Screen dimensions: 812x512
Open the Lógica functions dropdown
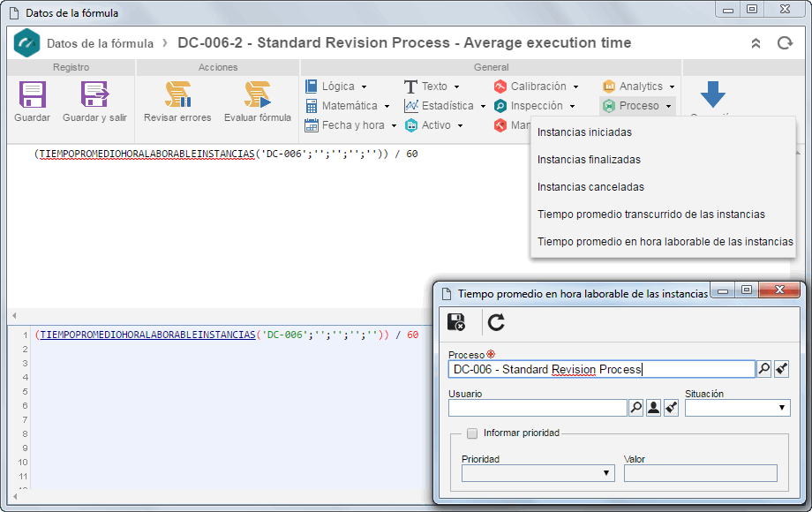336,87
